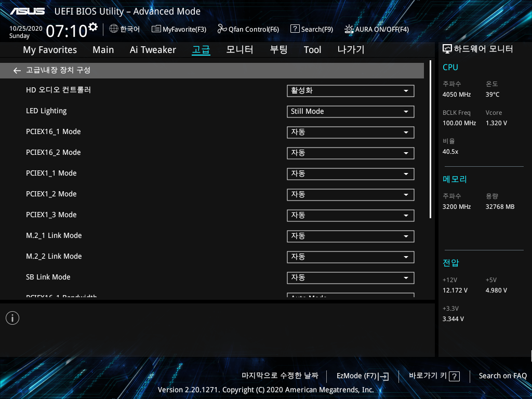Select the M.2_2 Link Mode label
Screen dimensions: 532x399
[x=54, y=256]
